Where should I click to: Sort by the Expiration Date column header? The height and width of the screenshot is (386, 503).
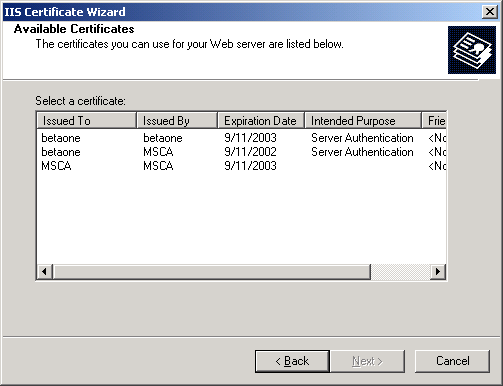pos(261,120)
